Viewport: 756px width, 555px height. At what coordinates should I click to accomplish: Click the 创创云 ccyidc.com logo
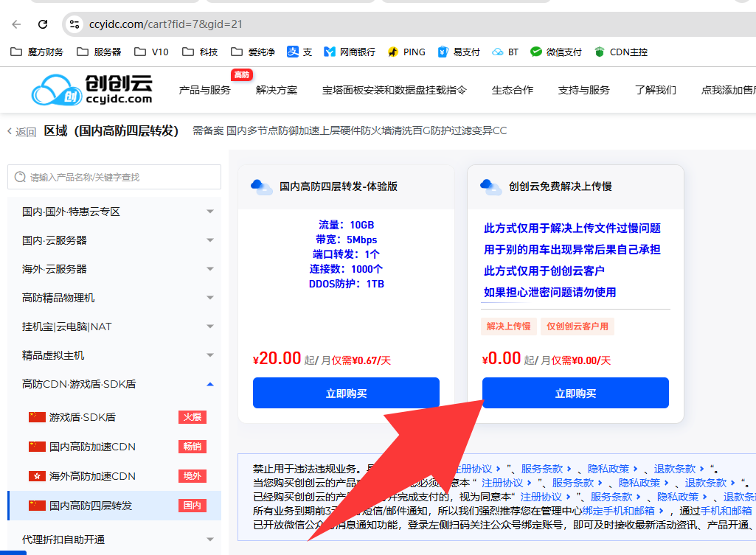click(x=92, y=90)
